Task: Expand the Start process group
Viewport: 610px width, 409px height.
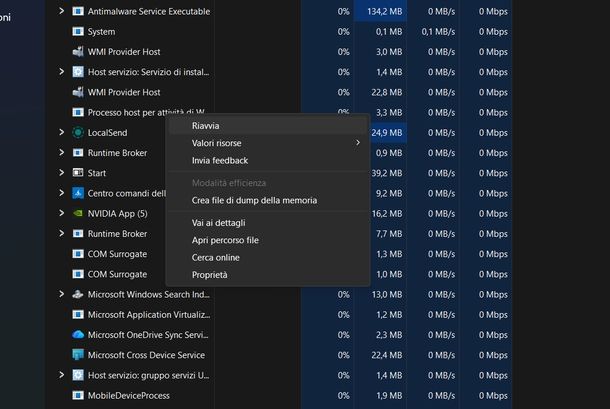Action: tap(61, 172)
